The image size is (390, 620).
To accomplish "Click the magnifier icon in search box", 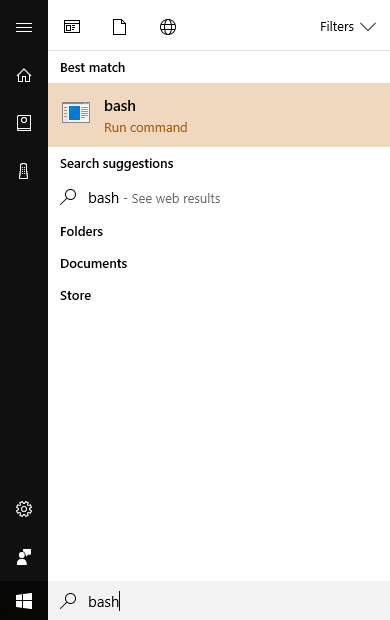I will click(x=68, y=601).
